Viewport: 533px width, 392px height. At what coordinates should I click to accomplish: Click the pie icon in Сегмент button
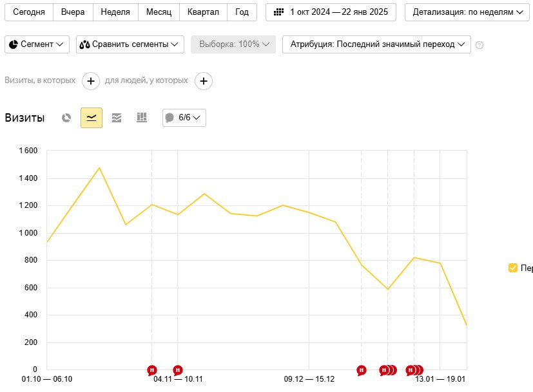click(x=14, y=44)
